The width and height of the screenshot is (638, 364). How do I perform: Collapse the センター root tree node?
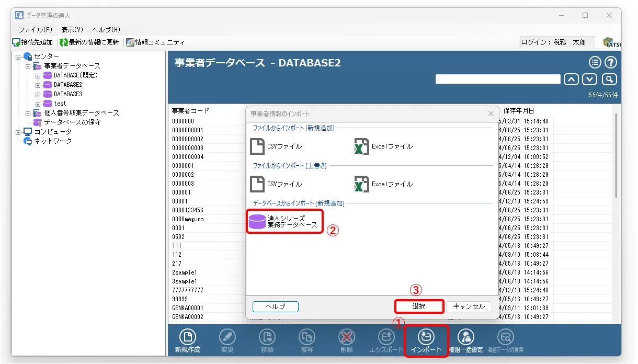point(18,56)
